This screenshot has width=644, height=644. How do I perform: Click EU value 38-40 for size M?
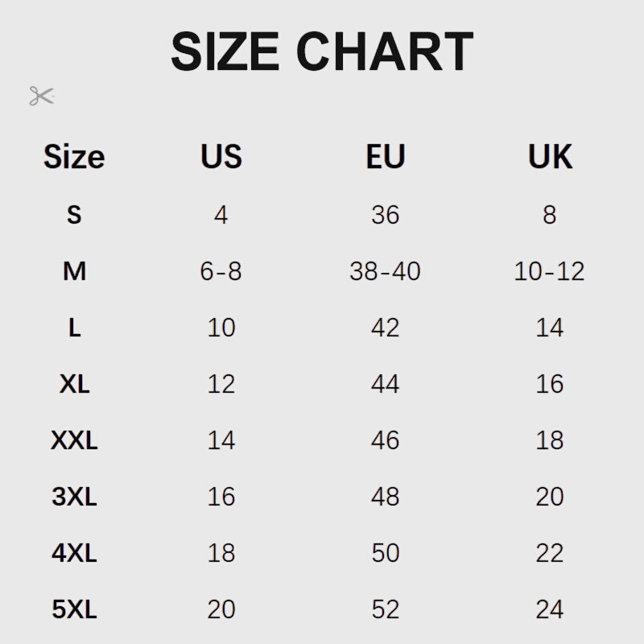click(x=385, y=271)
